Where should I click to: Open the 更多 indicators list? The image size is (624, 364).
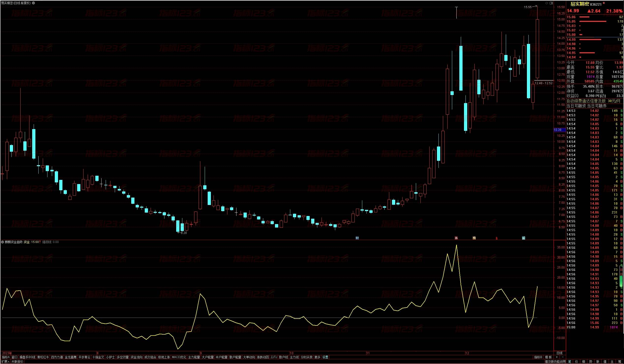(317, 357)
